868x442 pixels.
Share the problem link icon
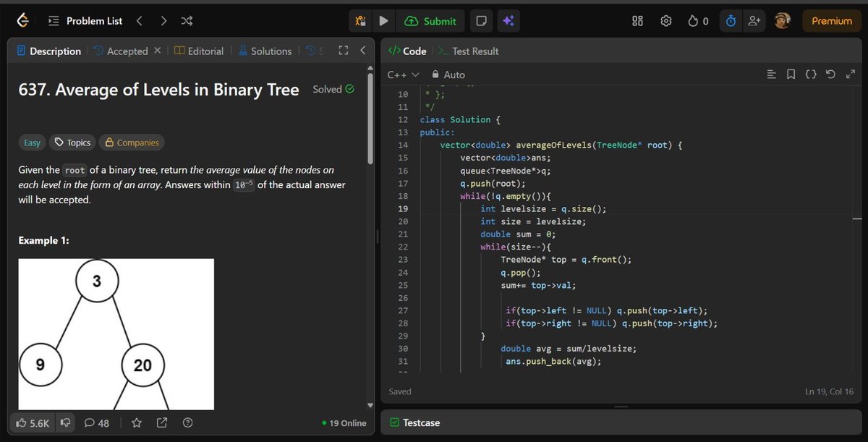[x=162, y=422]
